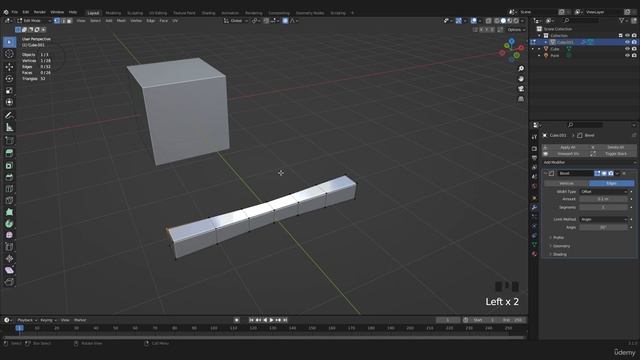Toggle X-ray display in viewport header

[488, 20]
